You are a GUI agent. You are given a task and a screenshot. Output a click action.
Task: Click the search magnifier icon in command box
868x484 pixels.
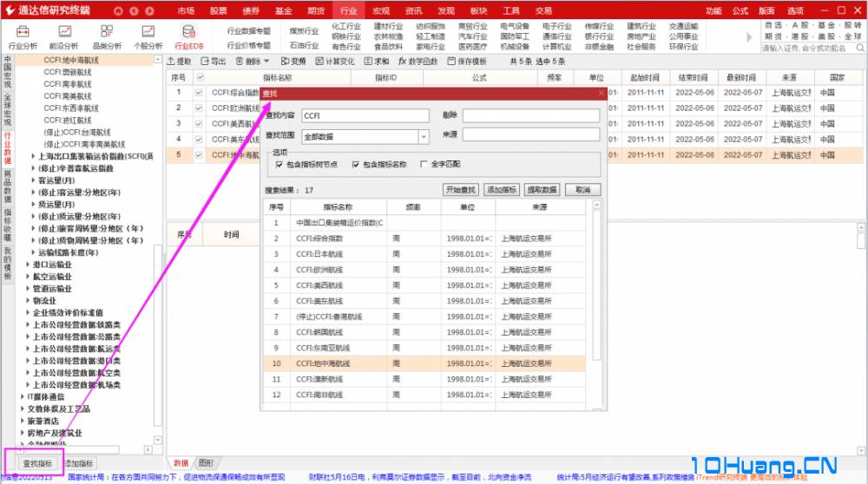click(860, 48)
